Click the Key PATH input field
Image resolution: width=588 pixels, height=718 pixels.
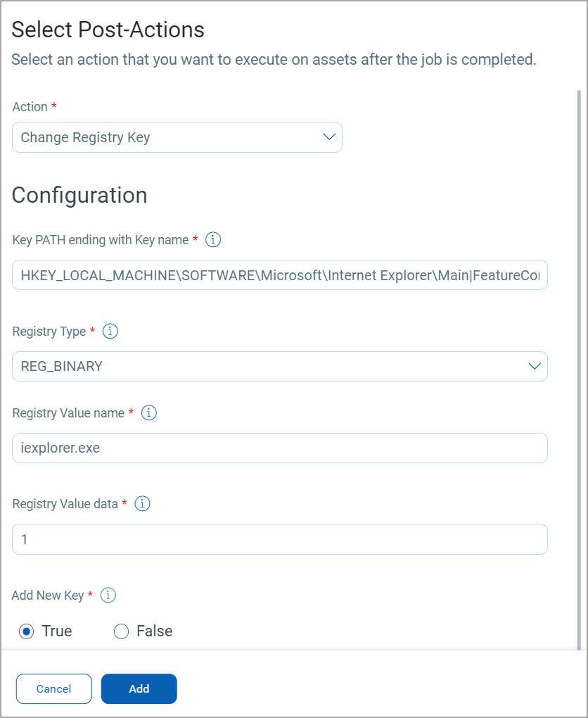(279, 275)
